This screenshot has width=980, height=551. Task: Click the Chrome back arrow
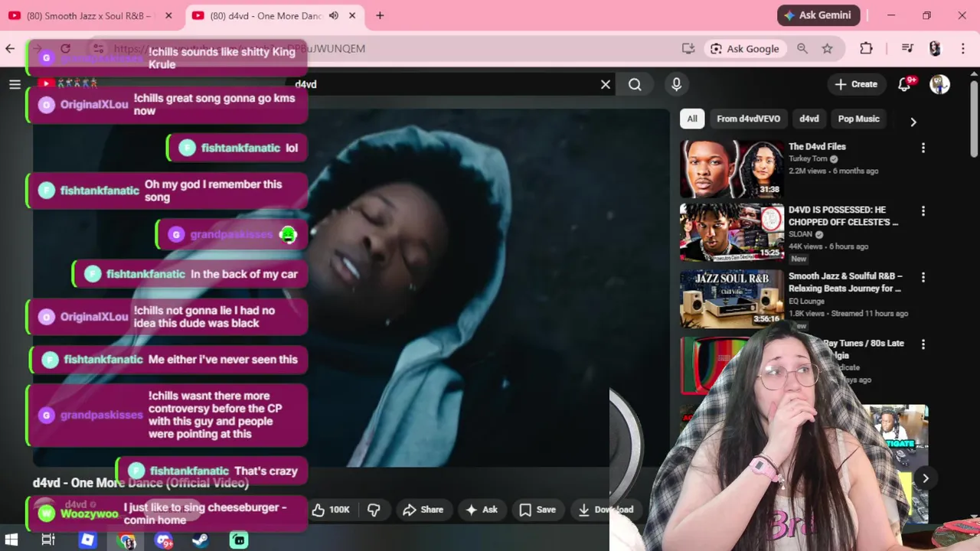pos(10,48)
